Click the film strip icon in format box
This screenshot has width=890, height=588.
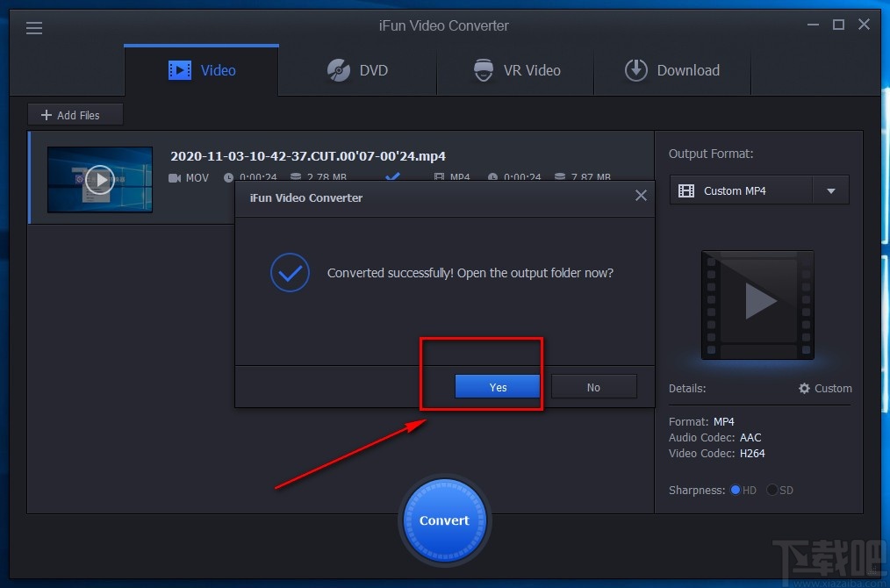coord(686,190)
